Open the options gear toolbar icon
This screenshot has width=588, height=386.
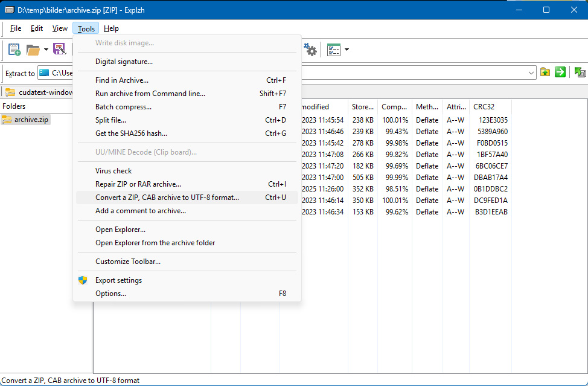310,50
